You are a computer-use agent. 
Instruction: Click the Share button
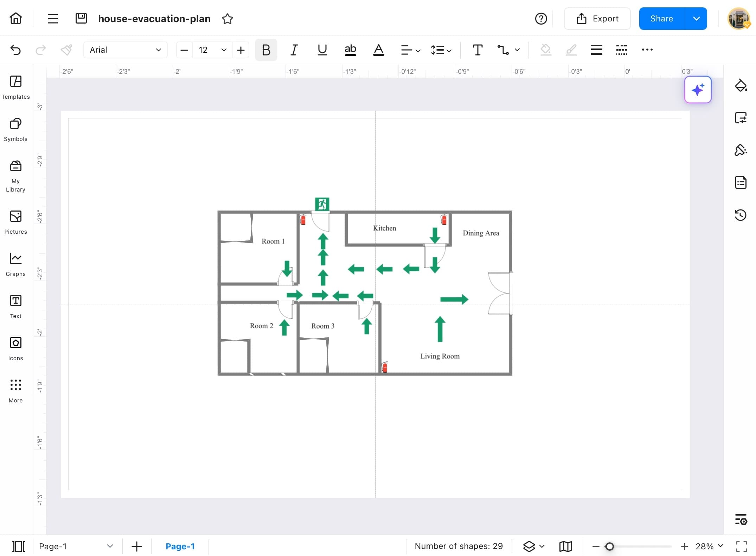click(661, 19)
